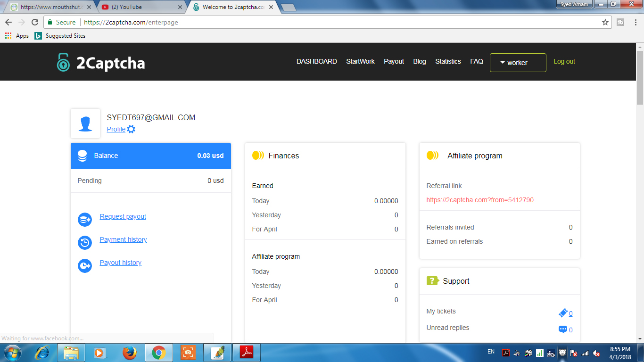Click the SYEDT697@GMAIL.COM email text
The image size is (644, 362).
pyautogui.click(x=151, y=118)
